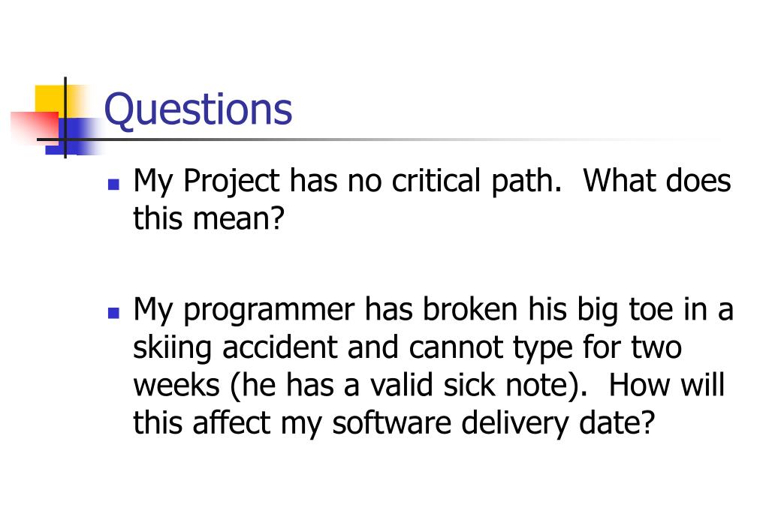Click the words "My Project"
This screenshot has height=532, width=769.
tap(207, 182)
